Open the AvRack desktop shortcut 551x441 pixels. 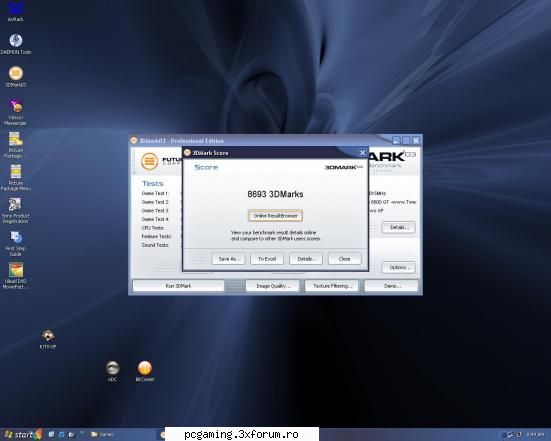pyautogui.click(x=15, y=11)
